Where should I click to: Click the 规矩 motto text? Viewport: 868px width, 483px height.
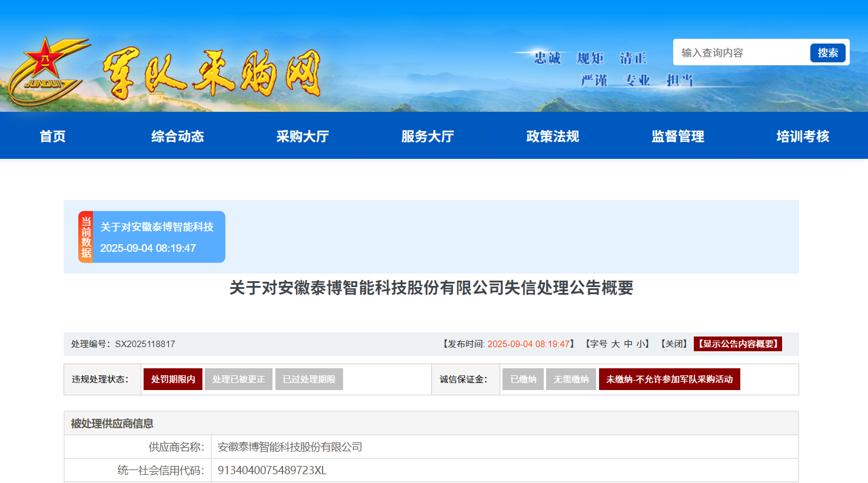point(590,58)
